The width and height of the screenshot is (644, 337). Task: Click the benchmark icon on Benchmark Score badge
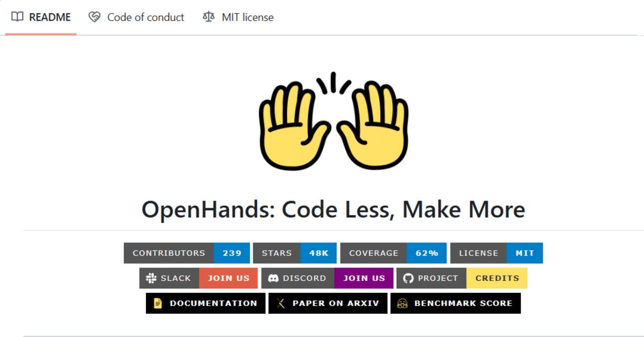pyautogui.click(x=402, y=303)
